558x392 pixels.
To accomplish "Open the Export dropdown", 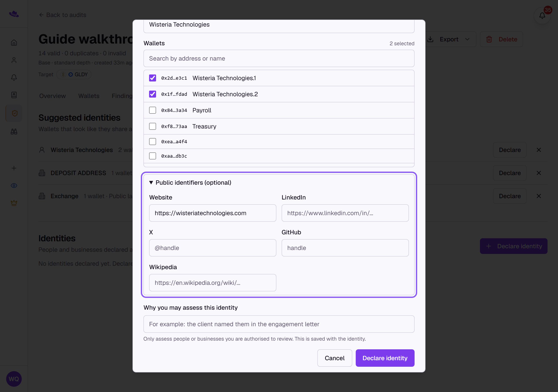I will click(449, 39).
